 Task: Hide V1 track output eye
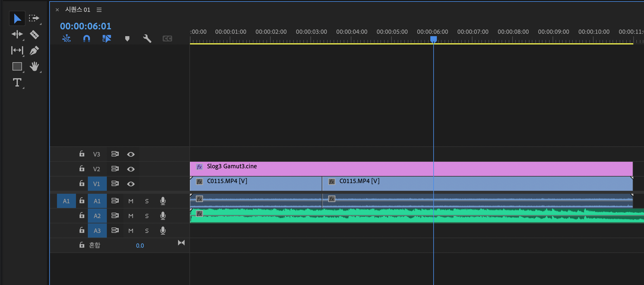[131, 184]
